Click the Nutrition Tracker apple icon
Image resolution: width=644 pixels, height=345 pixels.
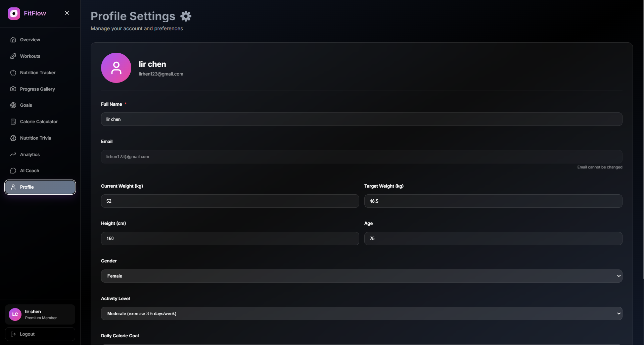pos(13,72)
